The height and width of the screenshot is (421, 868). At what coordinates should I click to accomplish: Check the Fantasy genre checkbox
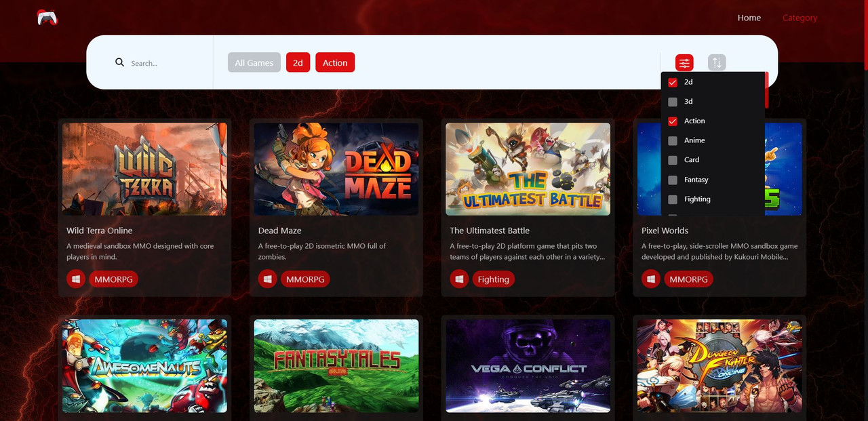point(673,180)
